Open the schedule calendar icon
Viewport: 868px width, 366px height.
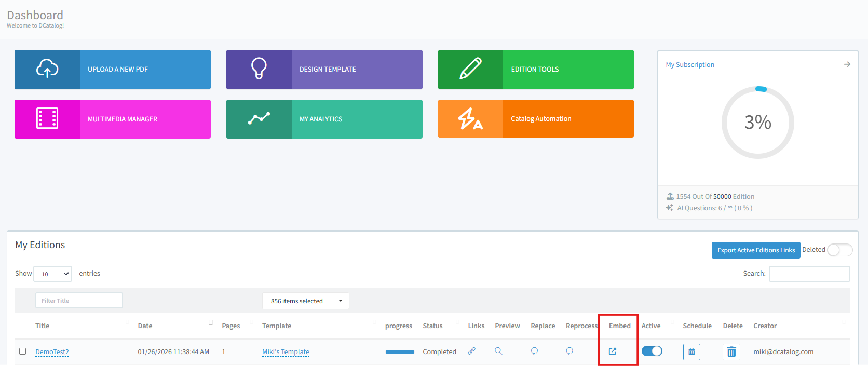(x=691, y=352)
